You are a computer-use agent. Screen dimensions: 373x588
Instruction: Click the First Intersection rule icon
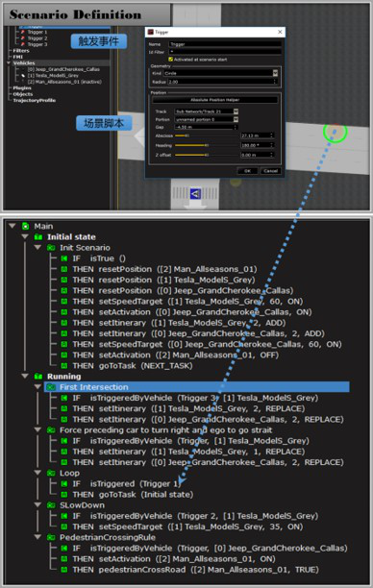[x=51, y=387]
